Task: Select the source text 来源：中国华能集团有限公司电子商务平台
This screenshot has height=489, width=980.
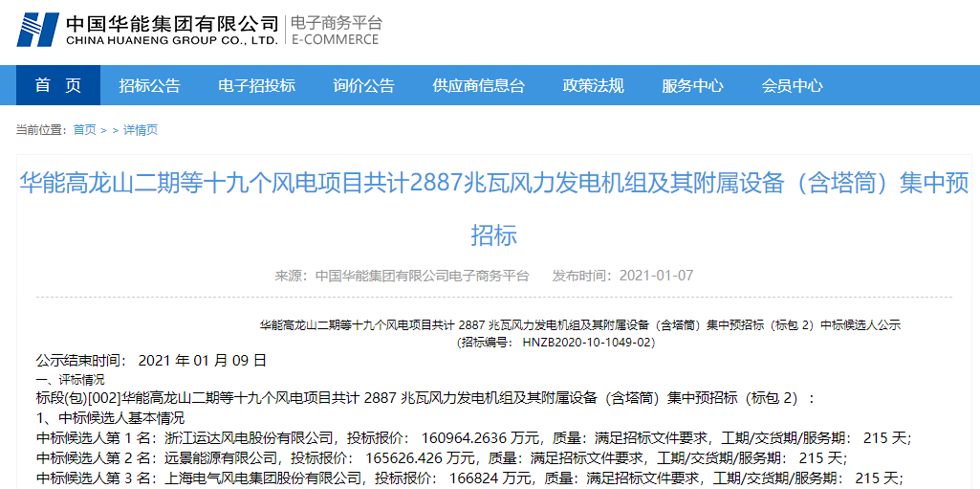Action: (x=402, y=276)
